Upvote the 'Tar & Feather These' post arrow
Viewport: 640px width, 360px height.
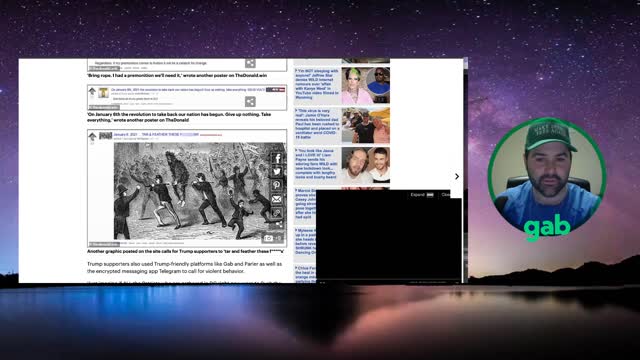pyautogui.click(x=92, y=136)
